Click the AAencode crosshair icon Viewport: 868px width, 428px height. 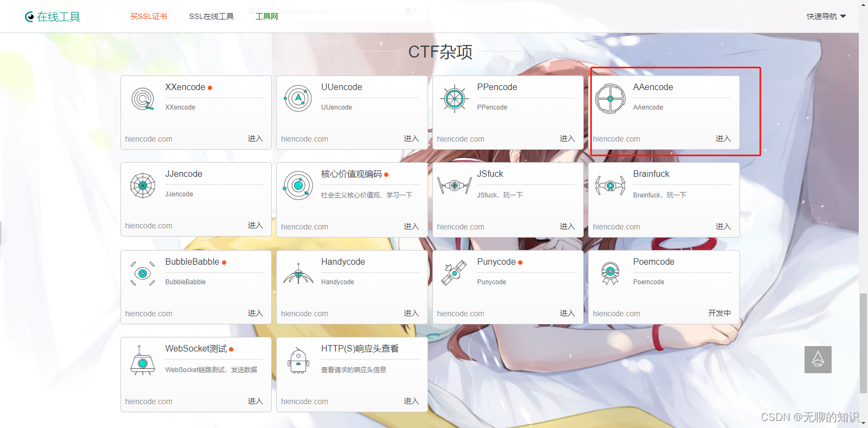coord(610,99)
